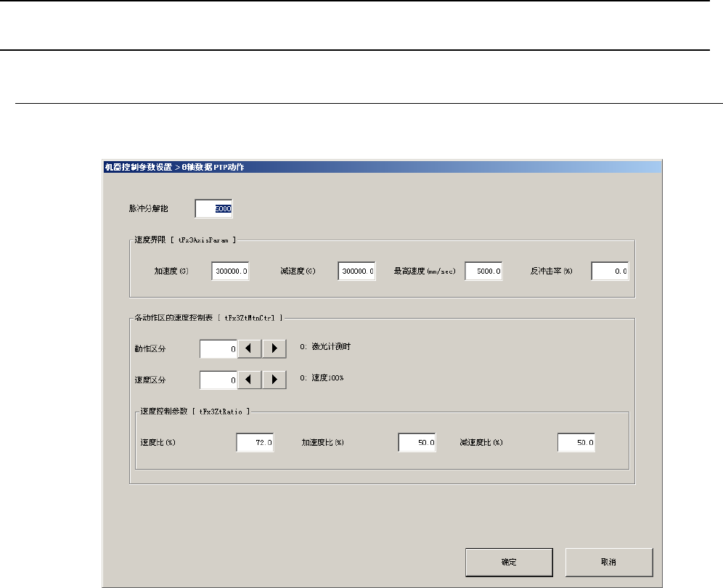Viewport: 723px width, 588px height.
Task: Edit the 最高速度(mm/sec) field
Action: 483,271
